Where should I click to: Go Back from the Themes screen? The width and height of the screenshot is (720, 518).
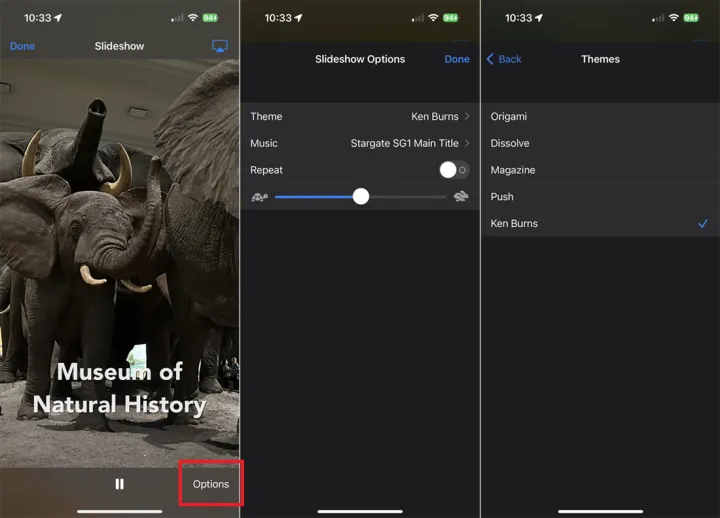(x=504, y=59)
